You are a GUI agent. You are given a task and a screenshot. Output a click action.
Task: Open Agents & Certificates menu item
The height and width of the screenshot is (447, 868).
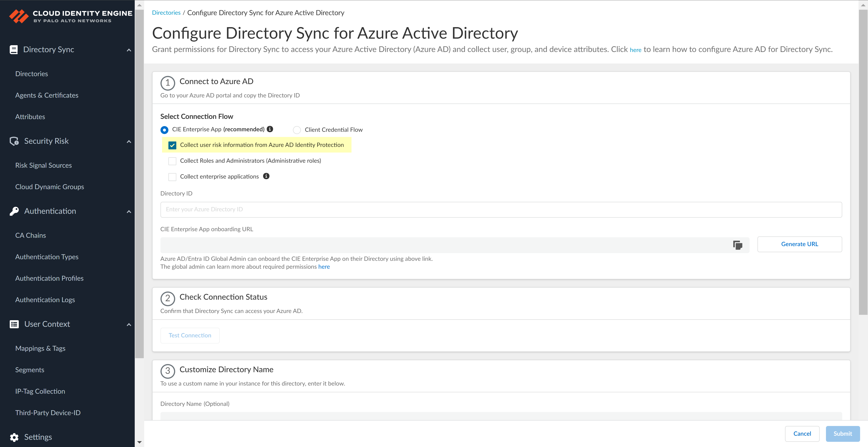(x=47, y=95)
